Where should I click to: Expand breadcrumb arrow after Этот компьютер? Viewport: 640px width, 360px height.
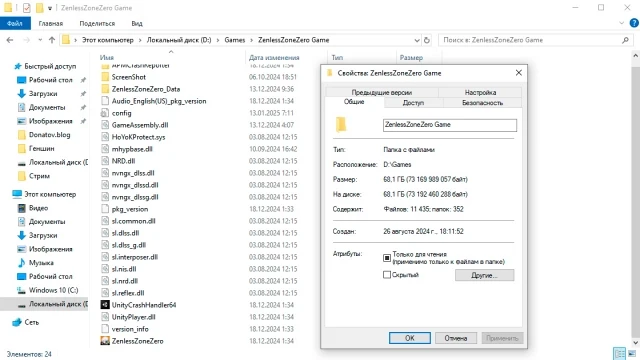click(x=140, y=40)
